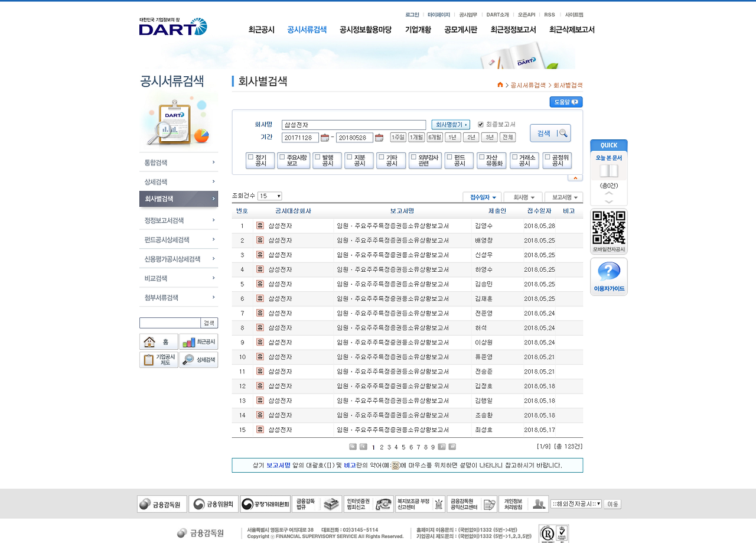Click the 유 icon in 허석's row
Screen dimensions: 756x543
[x=260, y=327]
